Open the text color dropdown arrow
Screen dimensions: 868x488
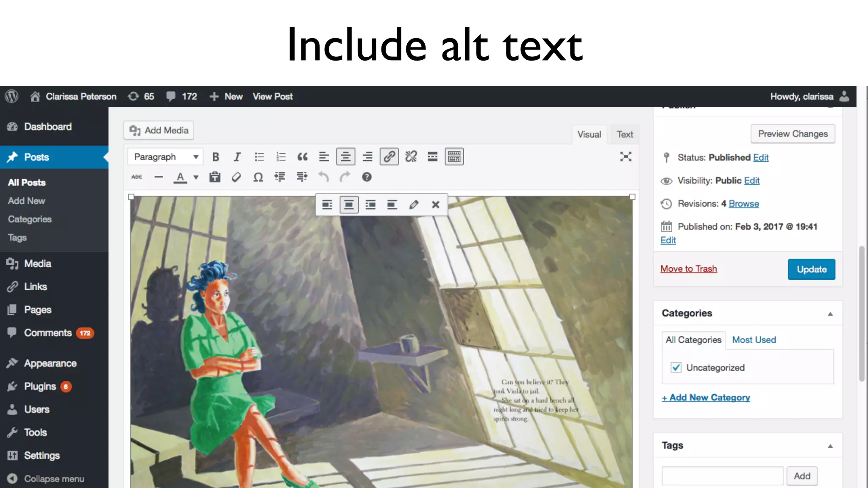coord(196,177)
